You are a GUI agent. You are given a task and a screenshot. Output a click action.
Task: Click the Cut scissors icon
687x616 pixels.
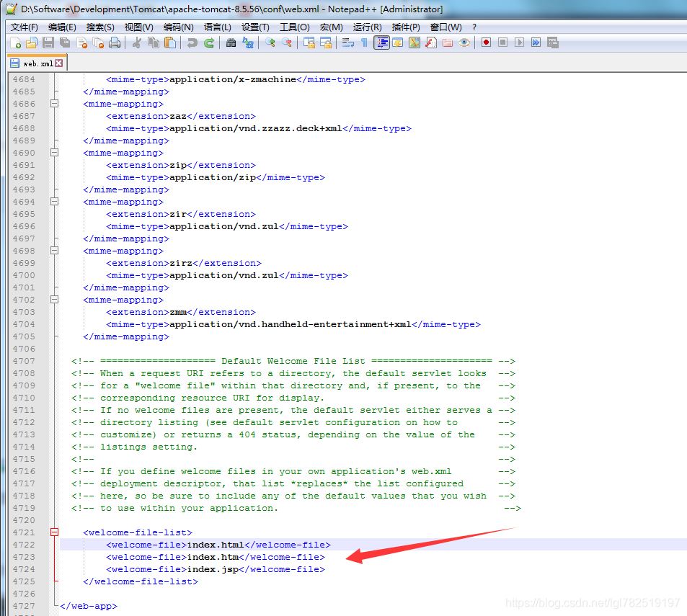pos(136,43)
